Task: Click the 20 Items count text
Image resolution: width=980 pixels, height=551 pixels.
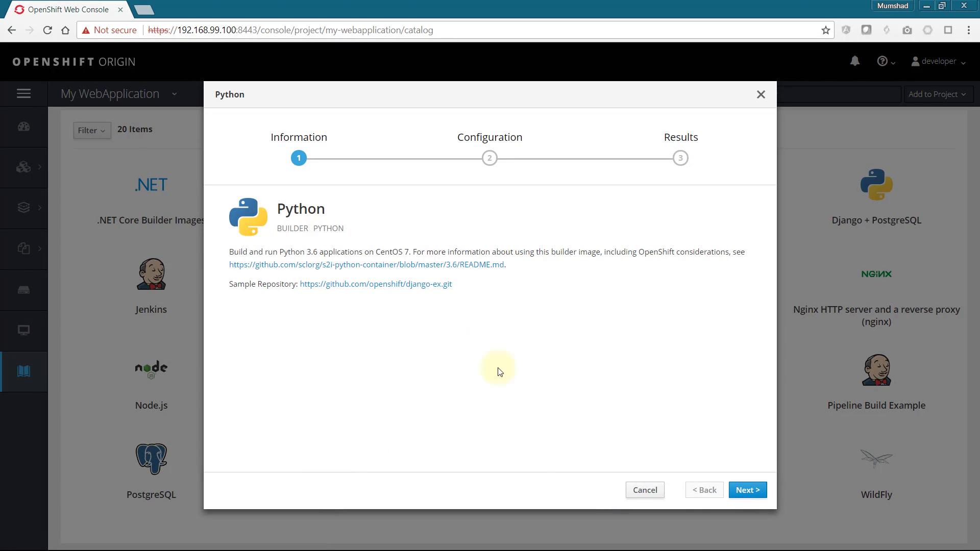Action: [x=135, y=129]
